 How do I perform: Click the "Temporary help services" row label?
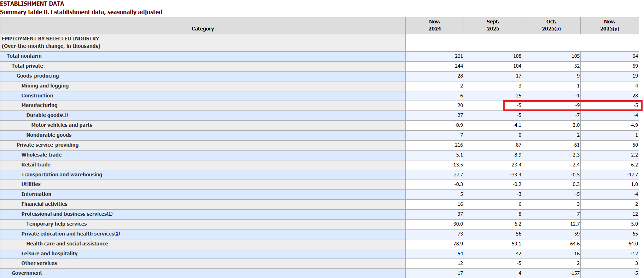[x=56, y=224]
